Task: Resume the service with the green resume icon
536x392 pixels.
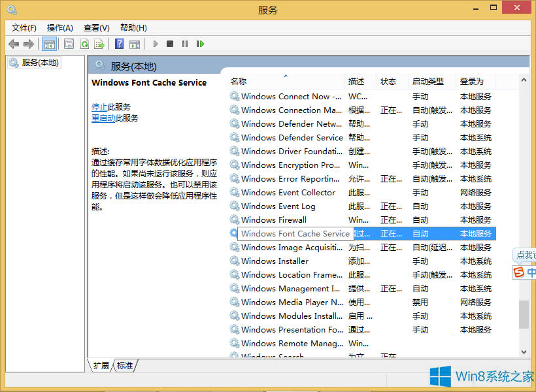Action: 200,44
